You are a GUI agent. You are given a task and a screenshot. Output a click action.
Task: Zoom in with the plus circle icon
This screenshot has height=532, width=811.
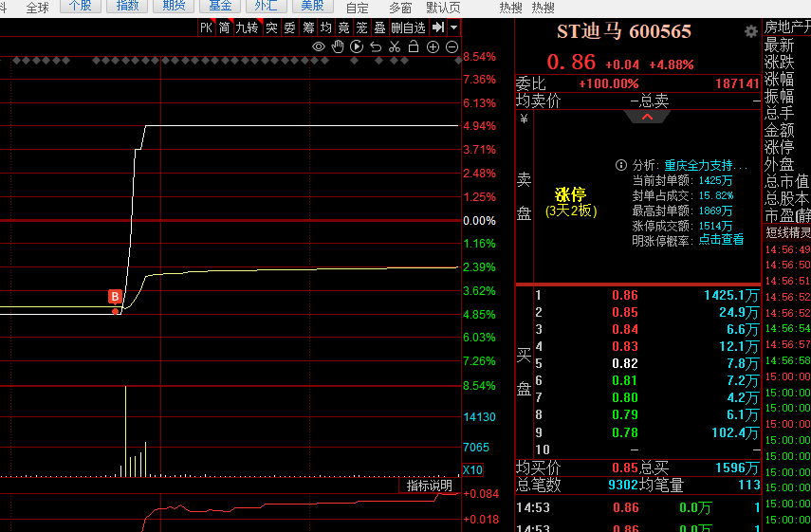433,47
